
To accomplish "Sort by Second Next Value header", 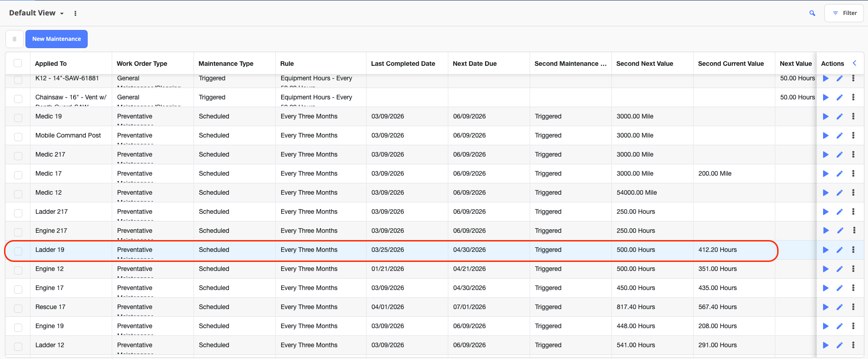I will tap(645, 64).
